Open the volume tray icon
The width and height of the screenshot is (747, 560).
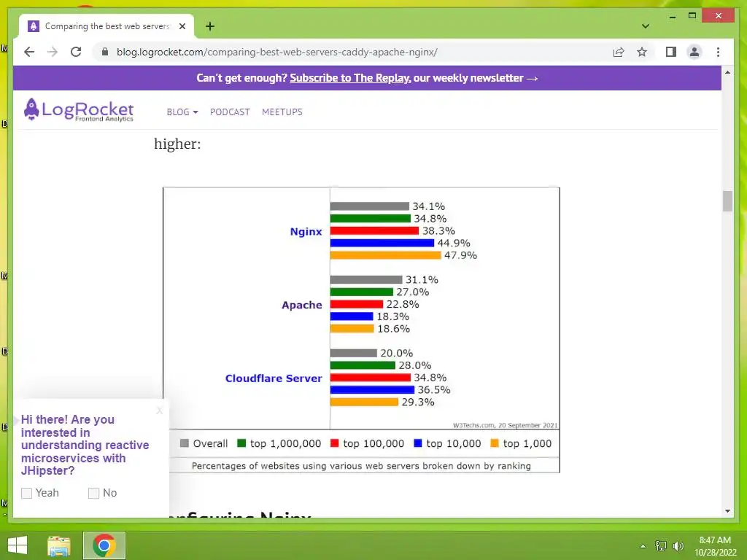click(x=678, y=546)
